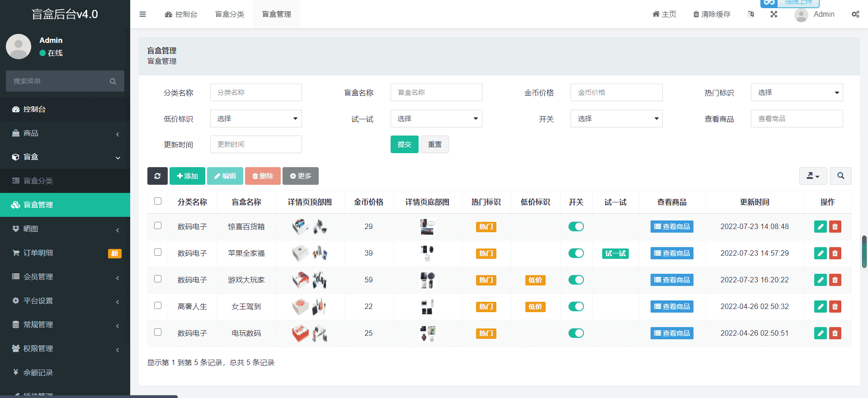Screen dimensions: 868x398
Task: Click the green edit icon for 惊喜百货箱
Action: coord(820,227)
